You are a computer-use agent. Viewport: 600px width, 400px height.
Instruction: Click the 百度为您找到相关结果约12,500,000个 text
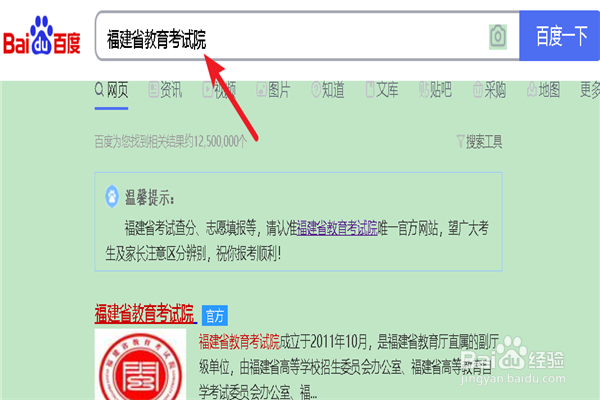tap(171, 142)
